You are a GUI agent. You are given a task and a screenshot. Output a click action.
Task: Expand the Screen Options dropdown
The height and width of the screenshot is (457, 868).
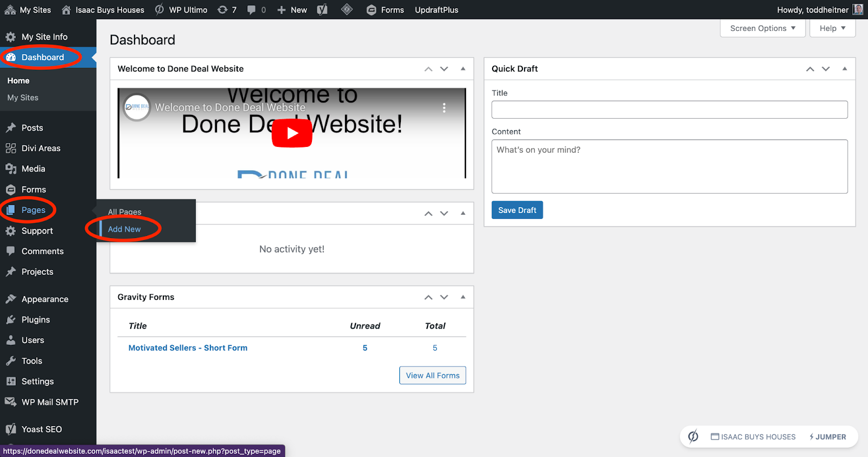coord(763,28)
